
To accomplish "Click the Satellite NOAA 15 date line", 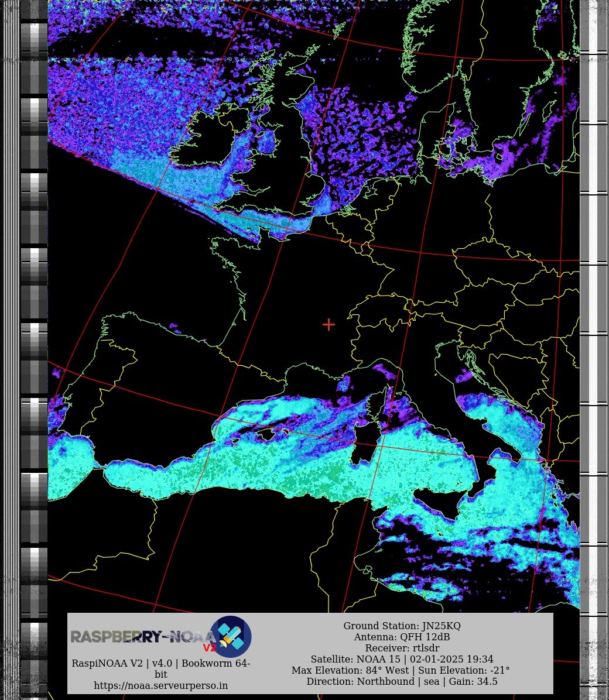I will (x=402, y=659).
